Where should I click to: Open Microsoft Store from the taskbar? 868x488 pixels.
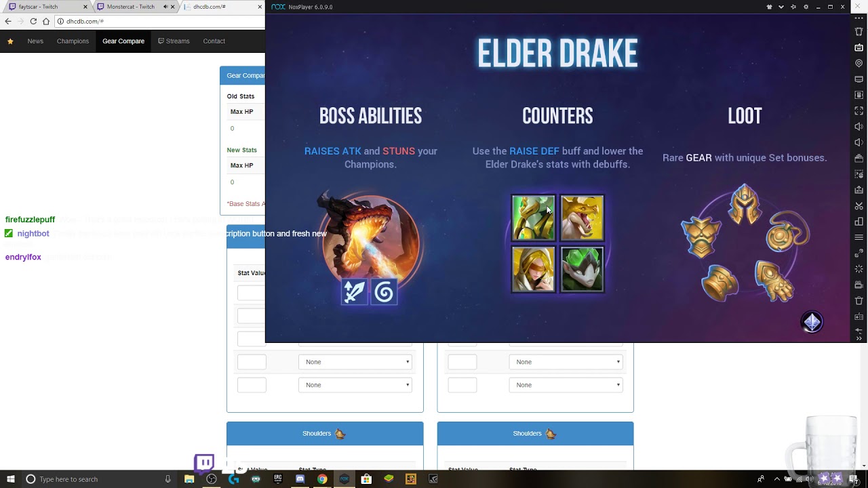(x=366, y=479)
